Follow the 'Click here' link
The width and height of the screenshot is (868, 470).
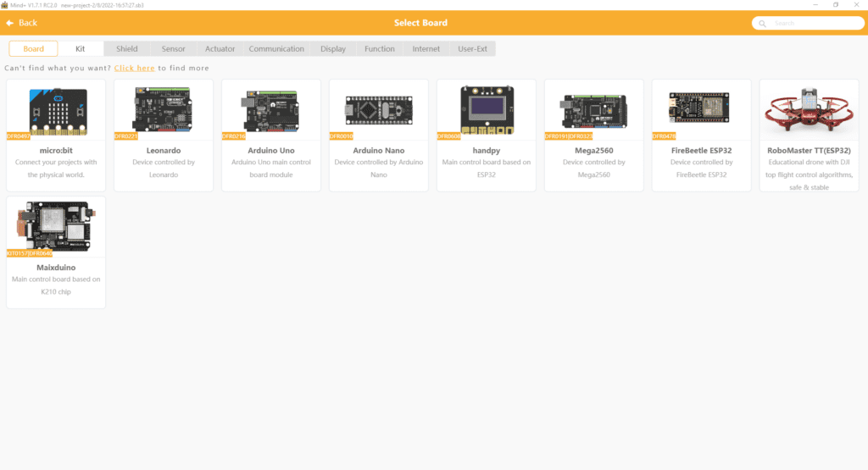135,68
